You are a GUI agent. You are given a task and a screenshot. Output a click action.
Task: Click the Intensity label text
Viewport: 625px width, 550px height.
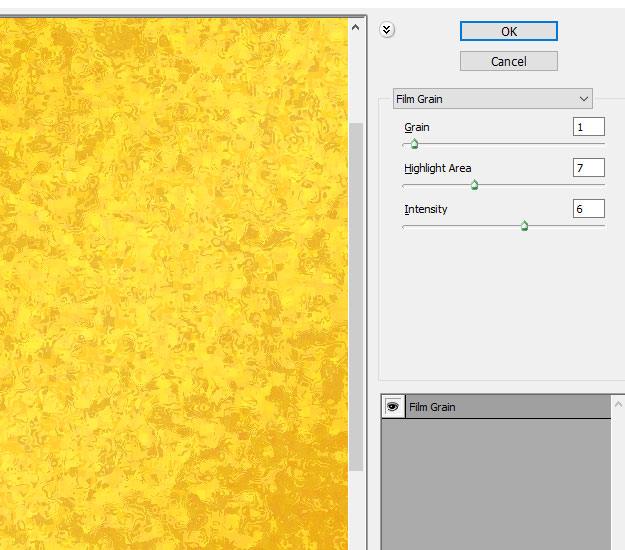(x=425, y=210)
